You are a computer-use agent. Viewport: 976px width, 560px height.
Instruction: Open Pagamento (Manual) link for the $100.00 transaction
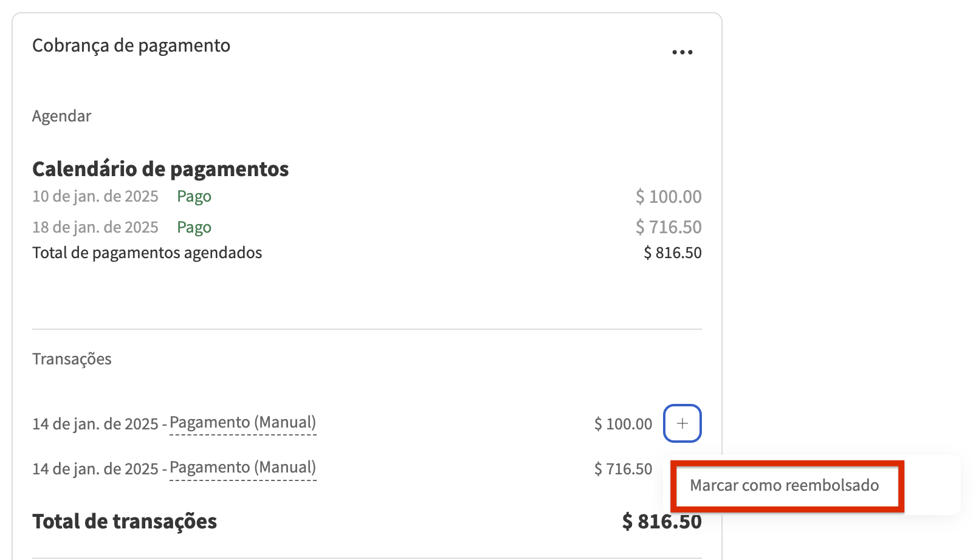(242, 423)
